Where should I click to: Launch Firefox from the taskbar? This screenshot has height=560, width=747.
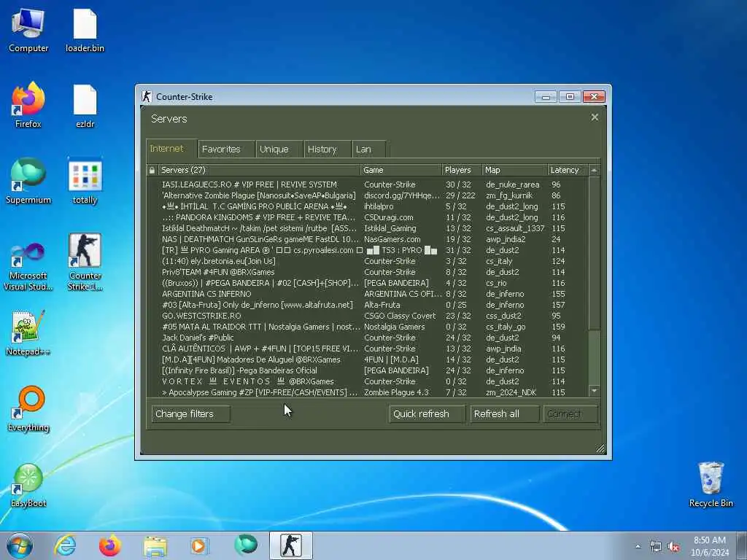(109, 545)
